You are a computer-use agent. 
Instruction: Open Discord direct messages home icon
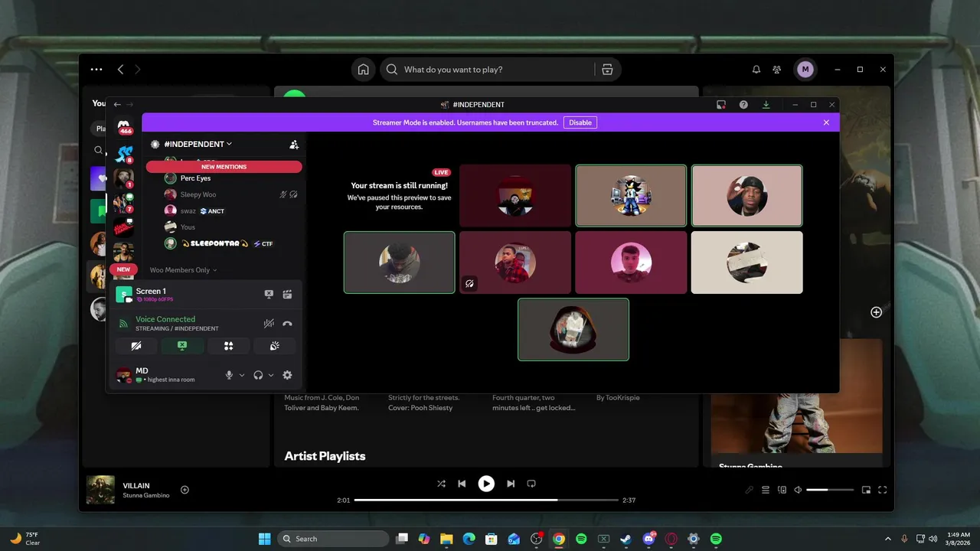point(124,126)
